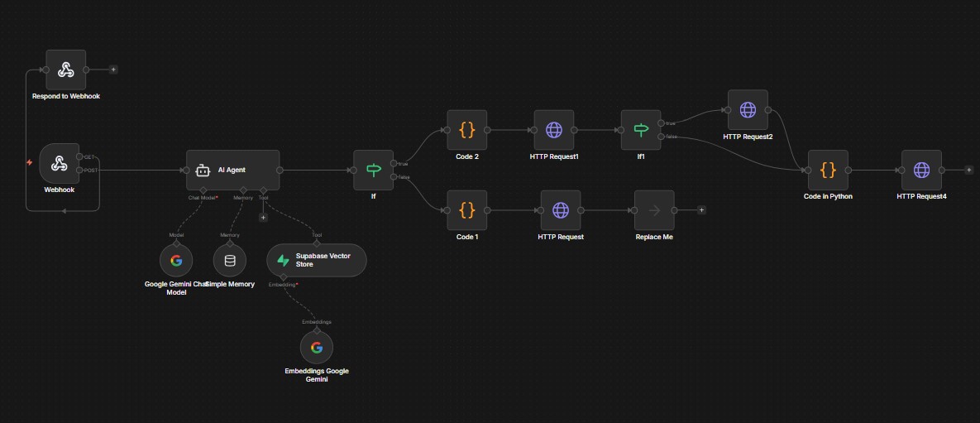Select the If node after AI Agent
Screen dimensions: 980x423
click(x=373, y=170)
